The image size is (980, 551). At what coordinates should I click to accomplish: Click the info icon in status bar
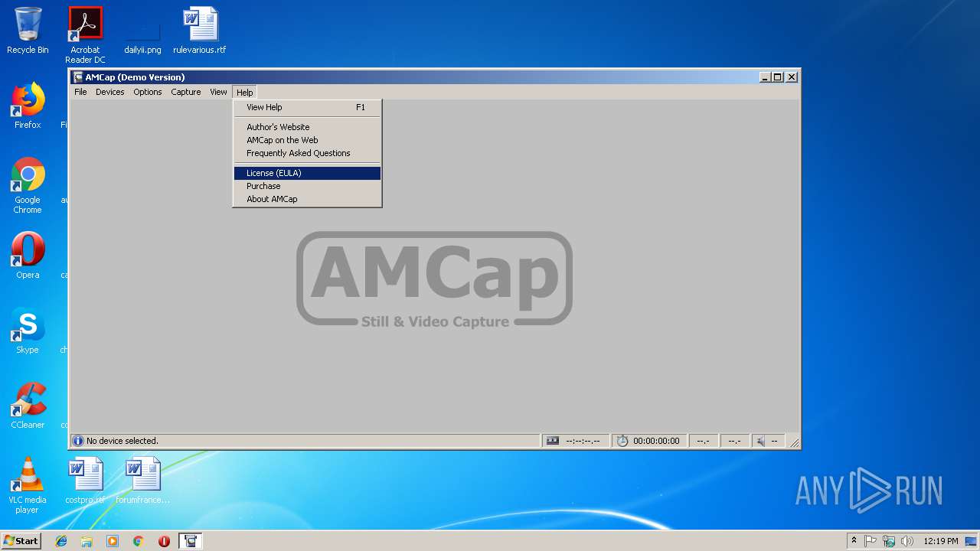click(78, 441)
